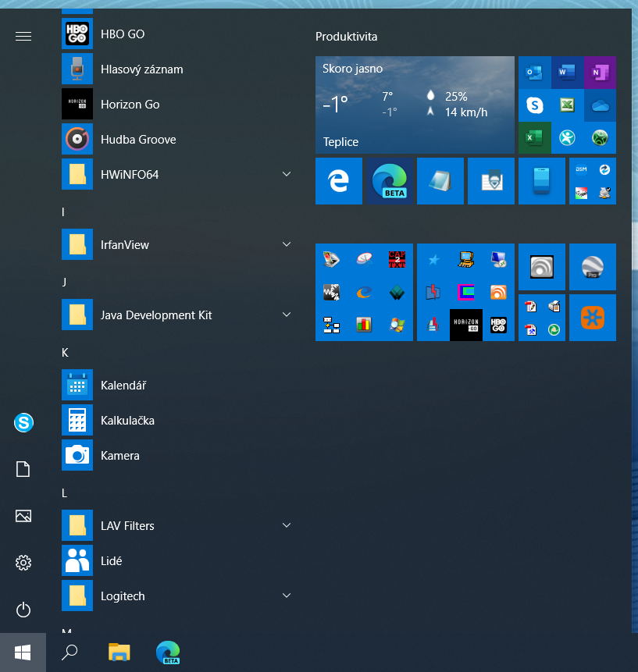Open the Kamera app
638x672 pixels.
(x=119, y=456)
